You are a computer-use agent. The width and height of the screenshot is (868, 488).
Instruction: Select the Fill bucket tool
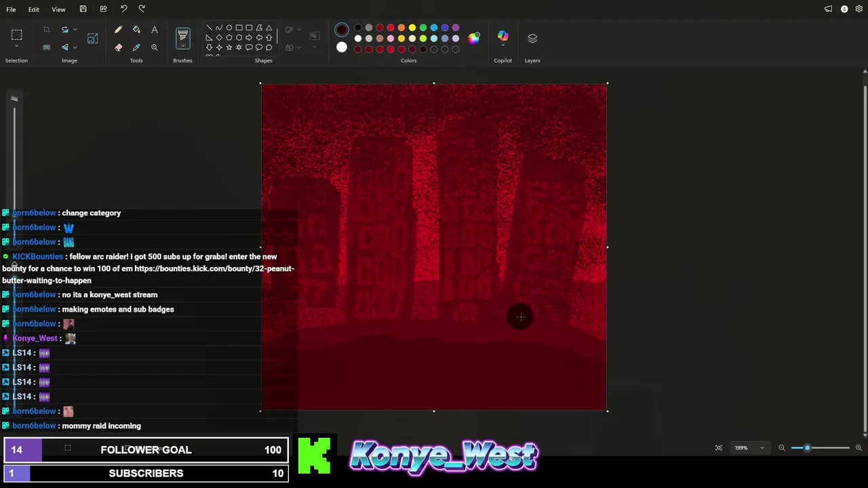136,30
